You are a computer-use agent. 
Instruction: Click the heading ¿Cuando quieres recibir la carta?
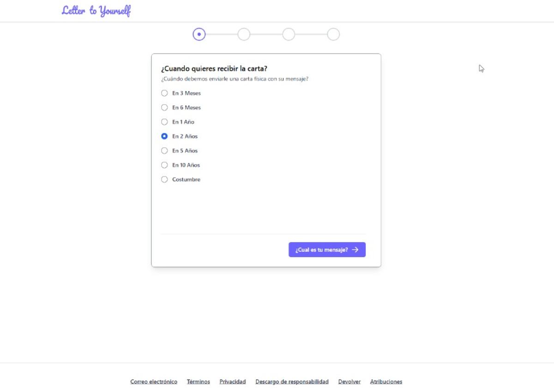pos(214,69)
